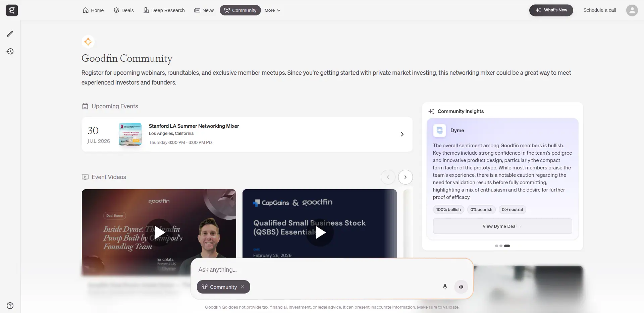Click View Dyme Deal button
644x313 pixels.
(502, 226)
